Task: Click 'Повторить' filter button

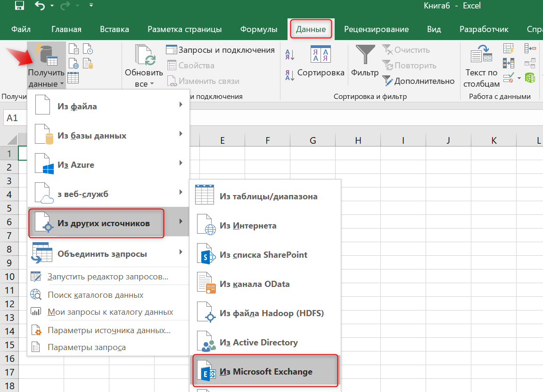Action: (x=409, y=65)
